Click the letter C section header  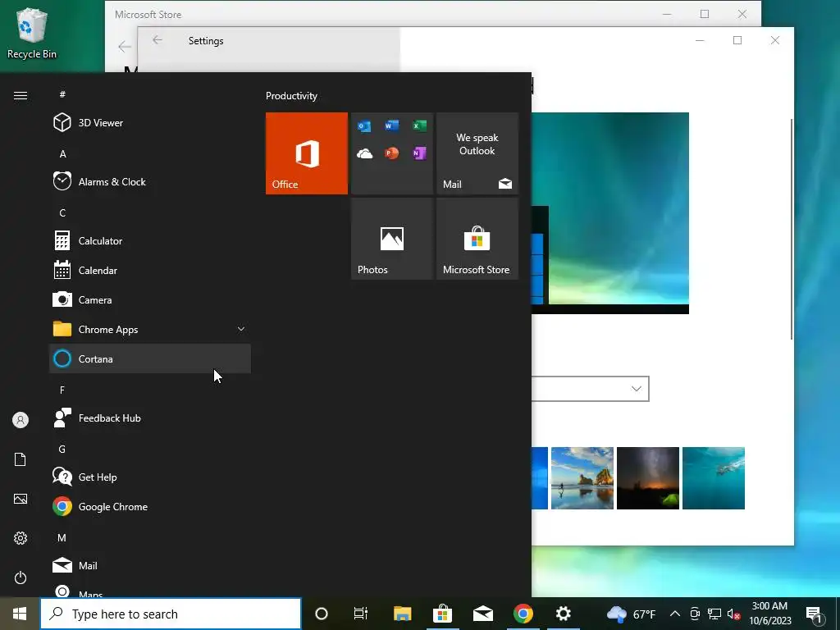coord(62,212)
